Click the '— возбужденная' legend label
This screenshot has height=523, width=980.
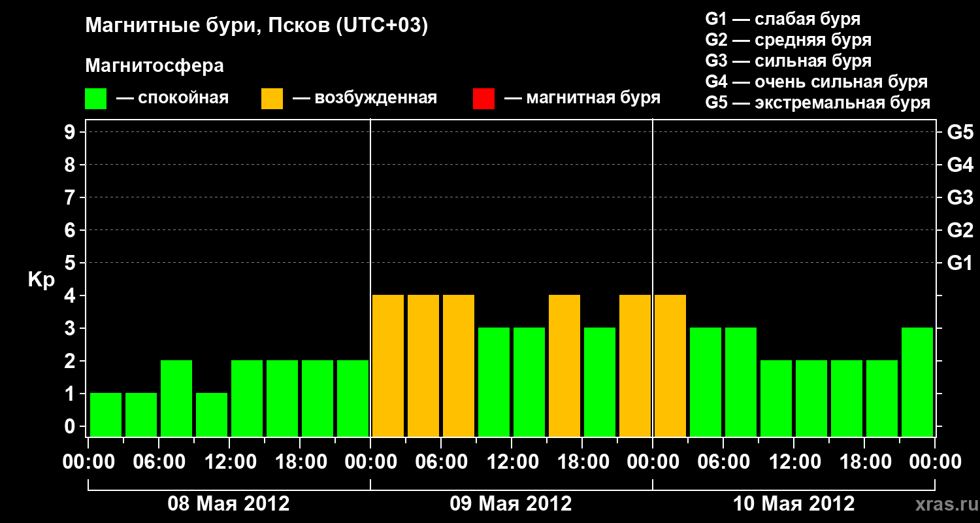365,98
